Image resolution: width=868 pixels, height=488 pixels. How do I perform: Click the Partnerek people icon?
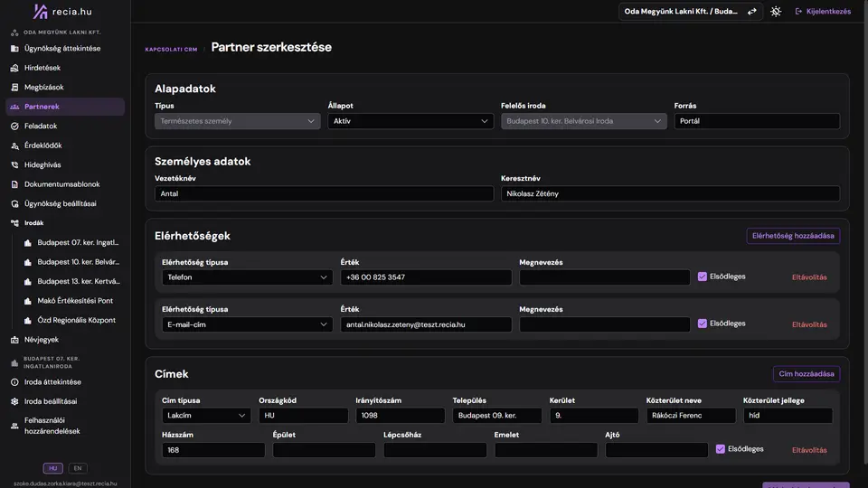pyautogui.click(x=14, y=107)
